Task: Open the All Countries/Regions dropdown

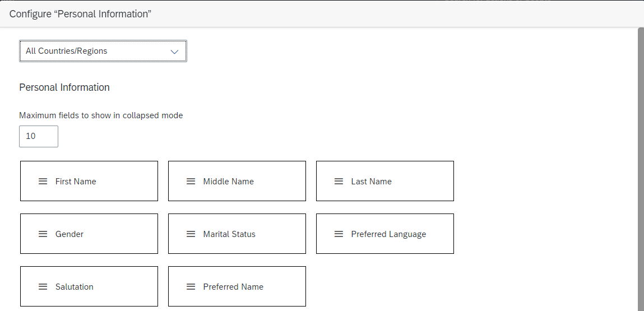Action: [x=103, y=51]
